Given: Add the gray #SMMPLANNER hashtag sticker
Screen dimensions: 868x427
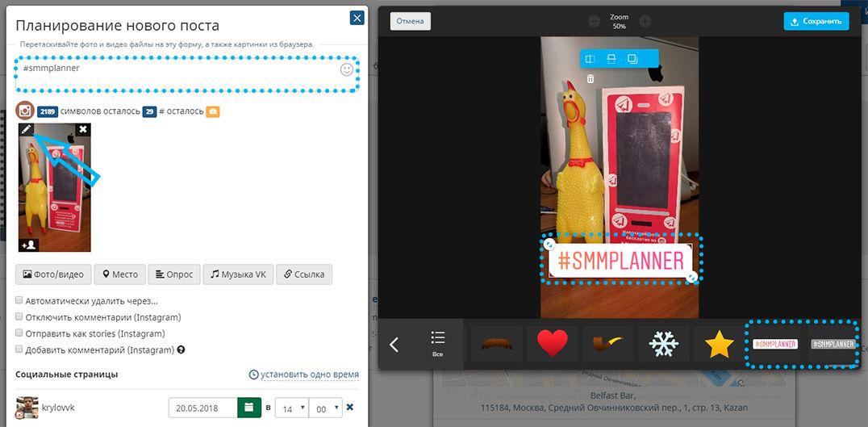Looking at the screenshot, I should [833, 344].
